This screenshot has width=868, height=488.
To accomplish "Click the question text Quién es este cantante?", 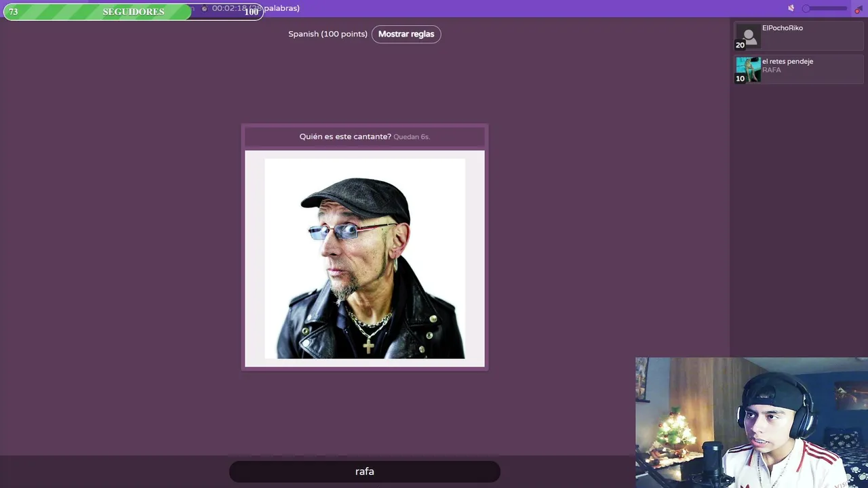I will 345,136.
